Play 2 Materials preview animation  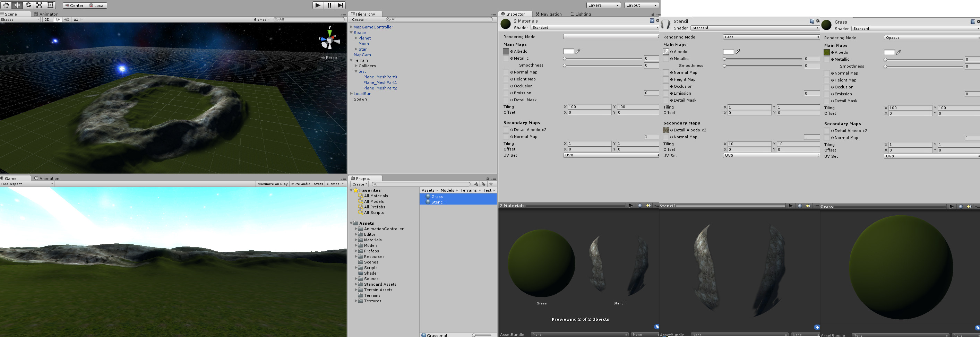(631, 205)
